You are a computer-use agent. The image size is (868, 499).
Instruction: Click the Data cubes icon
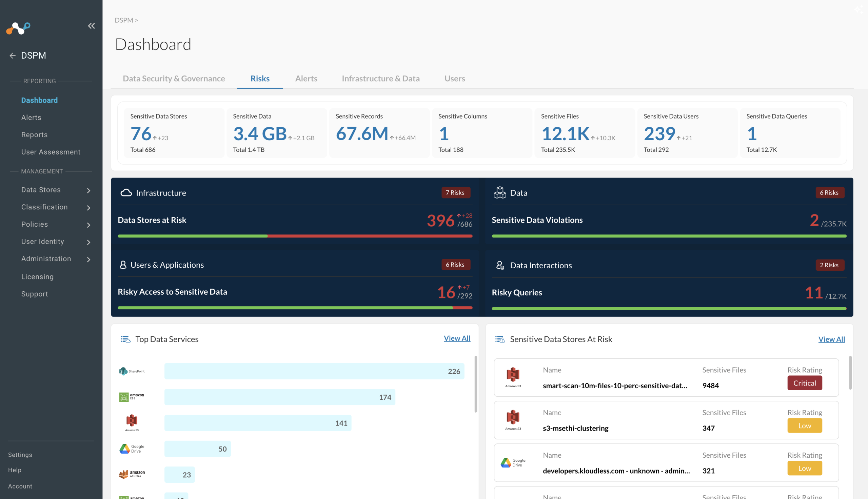500,193
